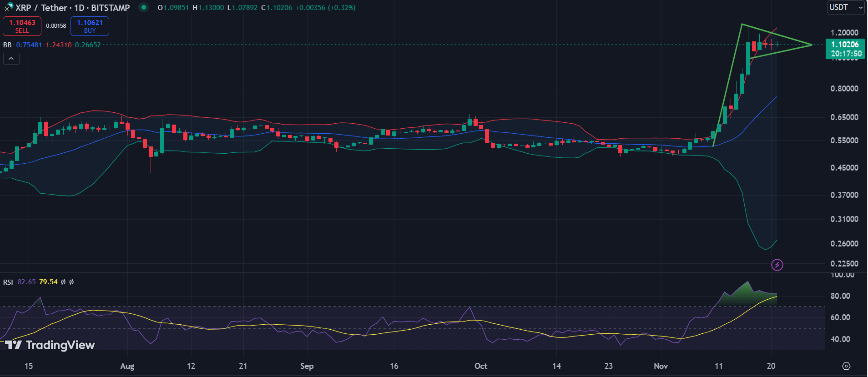The width and height of the screenshot is (868, 377).
Task: Click the 20 date label on time axis
Action: [x=771, y=366]
